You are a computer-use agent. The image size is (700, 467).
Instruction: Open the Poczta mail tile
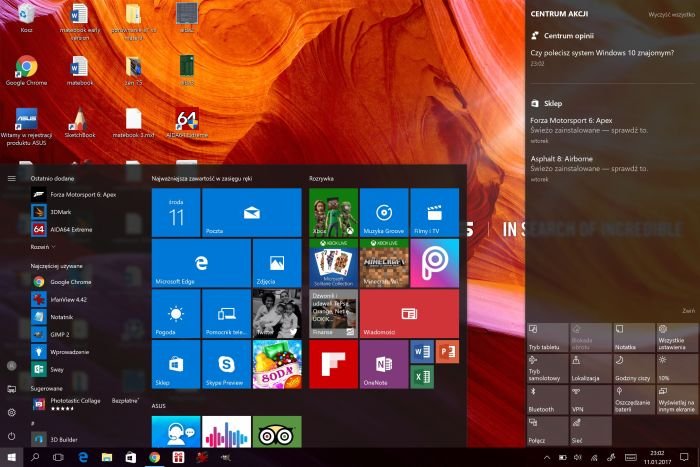tap(252, 213)
